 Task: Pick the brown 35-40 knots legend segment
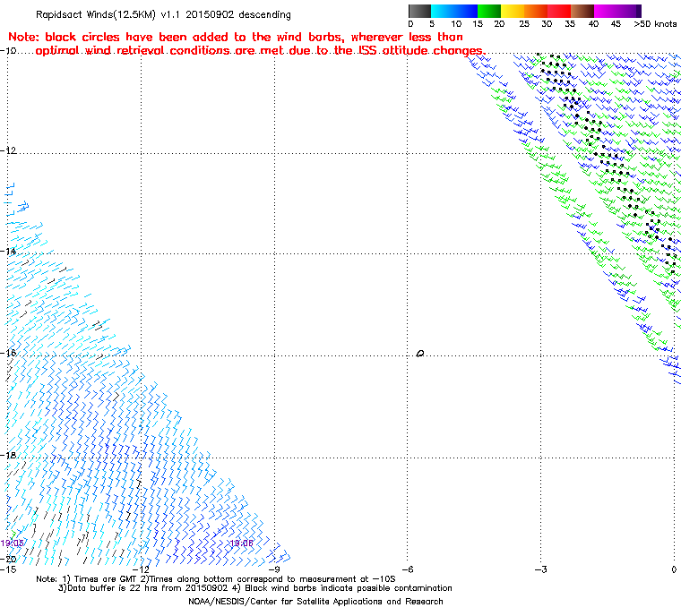[x=582, y=11]
